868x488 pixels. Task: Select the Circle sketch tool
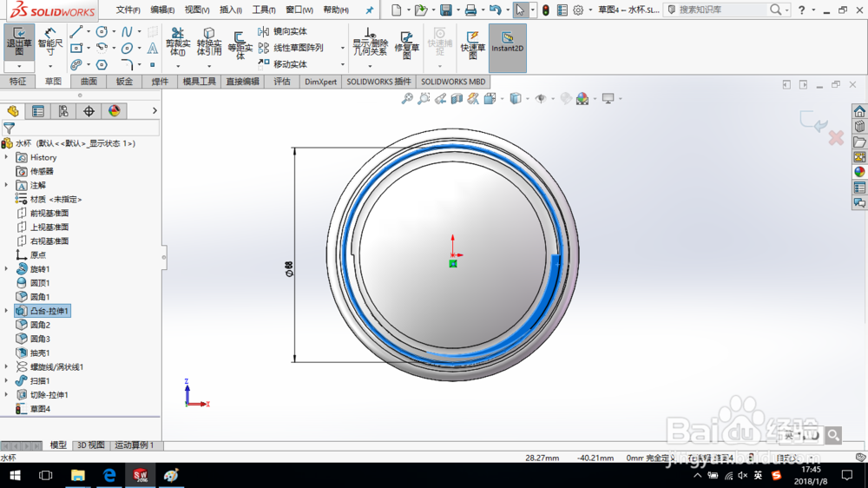coord(102,31)
